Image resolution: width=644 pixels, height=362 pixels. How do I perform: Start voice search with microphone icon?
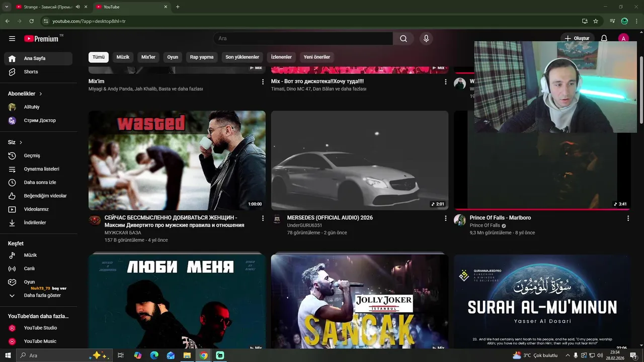coord(426,39)
